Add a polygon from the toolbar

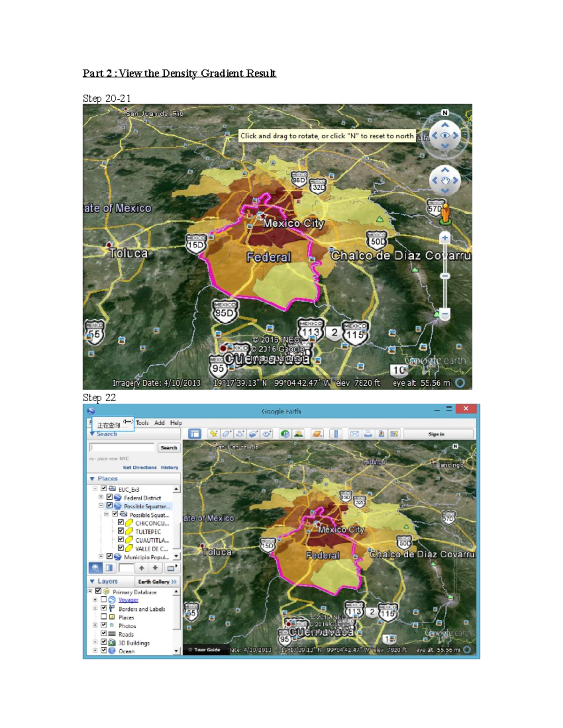(x=227, y=434)
